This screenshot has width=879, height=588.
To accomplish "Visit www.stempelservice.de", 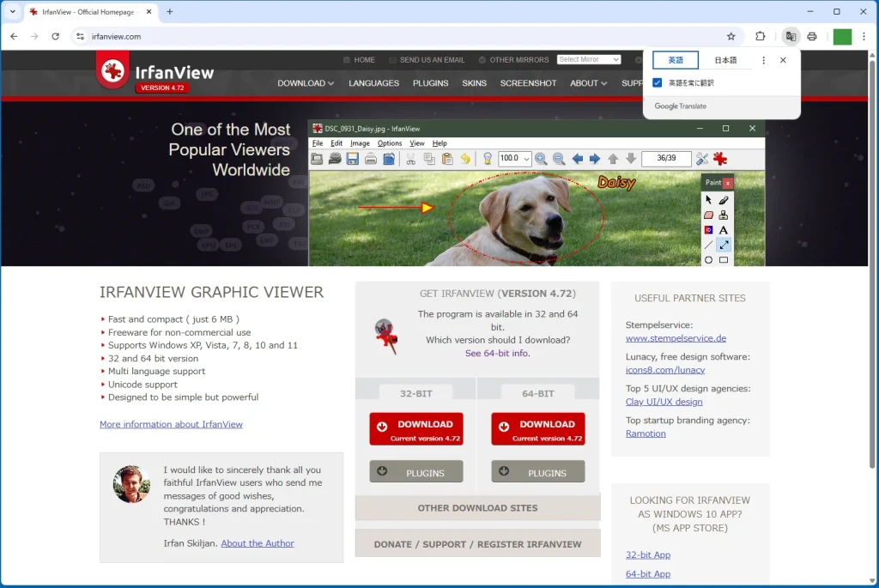I will pos(676,338).
